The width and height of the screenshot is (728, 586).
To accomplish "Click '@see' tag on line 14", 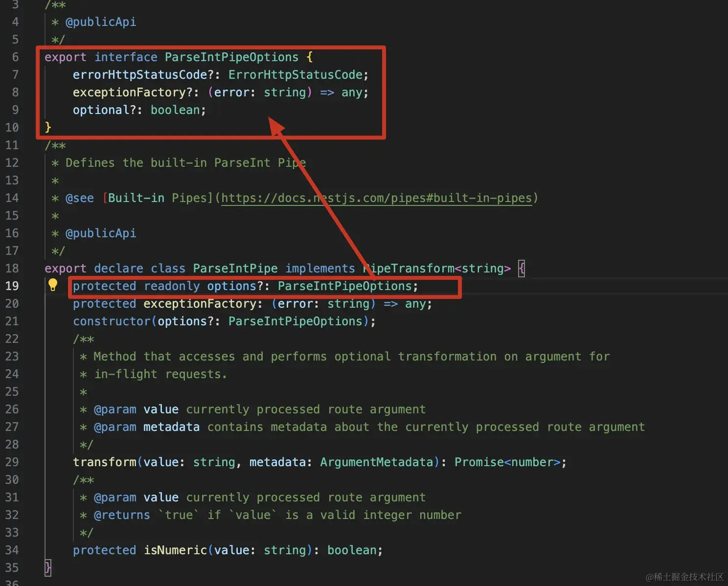I will 80,198.
